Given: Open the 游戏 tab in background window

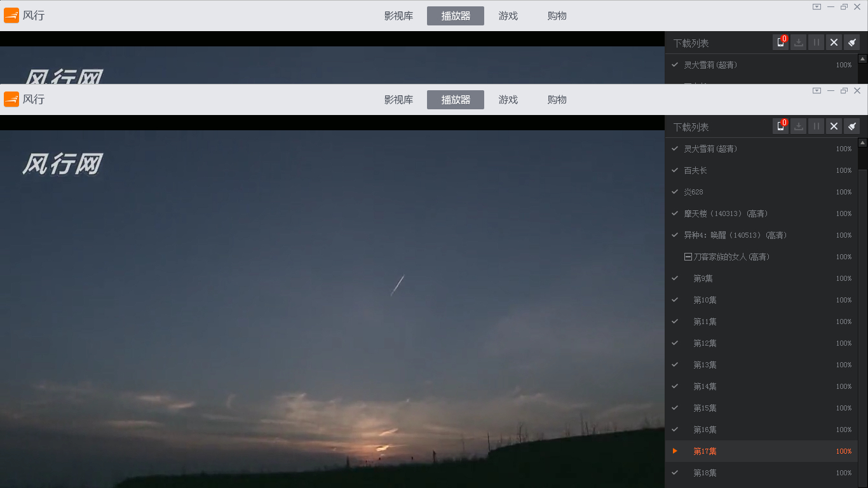Looking at the screenshot, I should 508,16.
